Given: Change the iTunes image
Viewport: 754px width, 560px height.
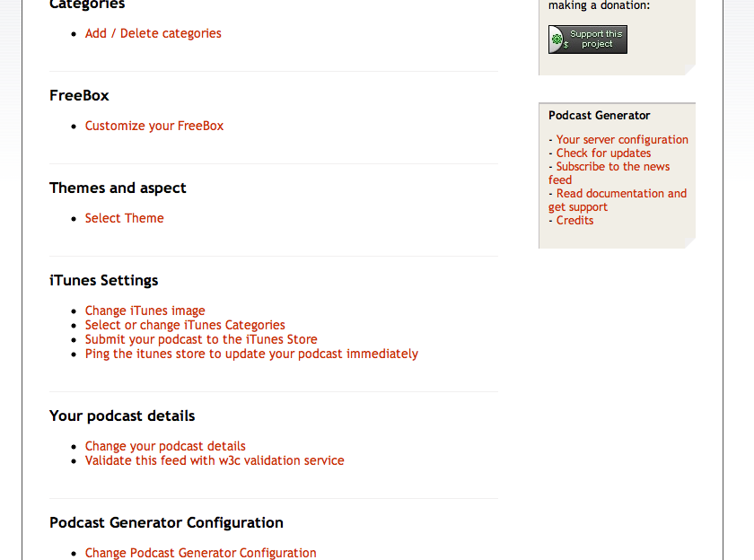Looking at the screenshot, I should click(145, 311).
